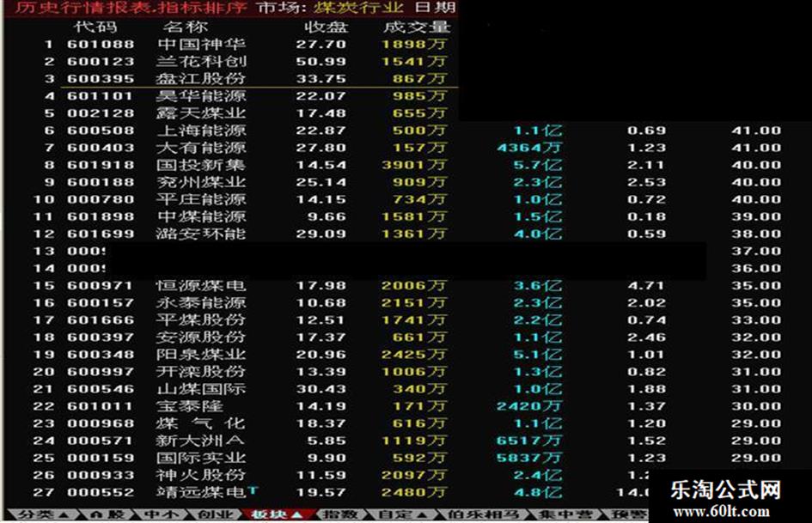Click the 煤炭行业 market label in header
812x523 pixels.
[359, 8]
